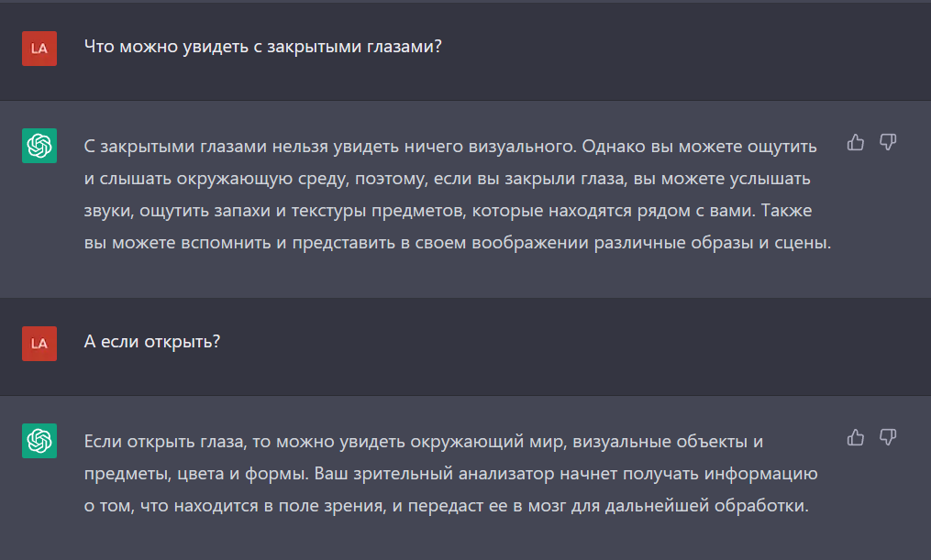Click the green assistant icon in the lower message
This screenshot has width=931, height=560.
(39, 440)
